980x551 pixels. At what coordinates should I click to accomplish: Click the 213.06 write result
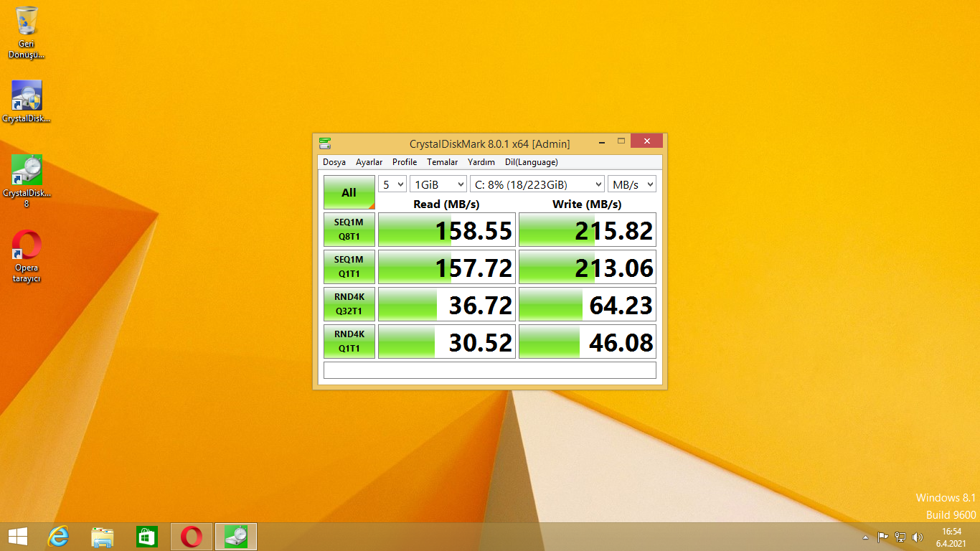point(588,267)
